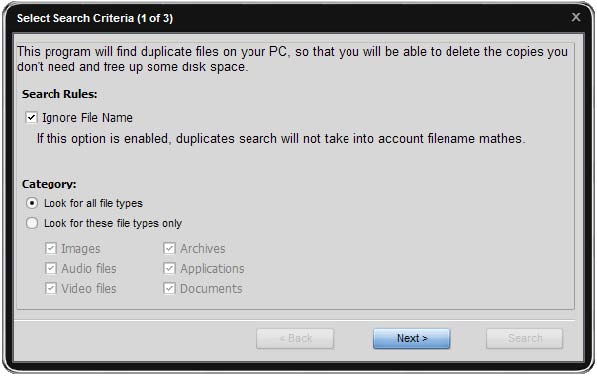597x376 pixels.
Task: Close the Select Search Criteria dialog
Action: [576, 18]
